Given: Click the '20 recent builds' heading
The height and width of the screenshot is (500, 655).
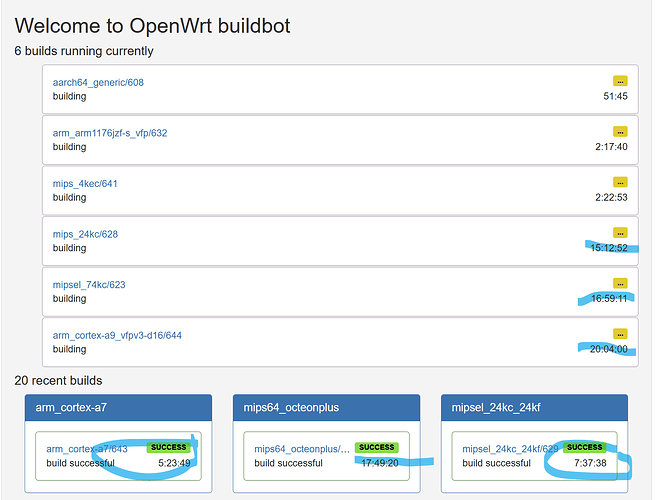Looking at the screenshot, I should (58, 381).
